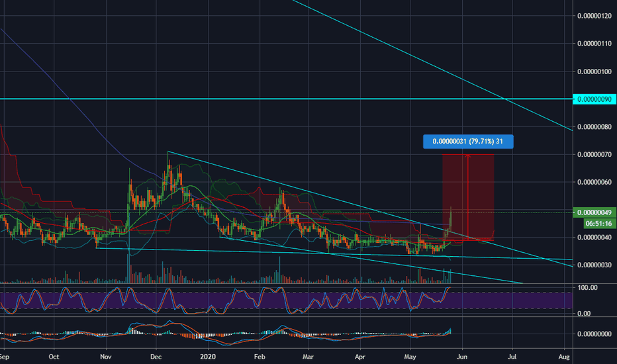Click the 0.00000120 price axis label
The width and height of the screenshot is (617, 364).
(594, 16)
